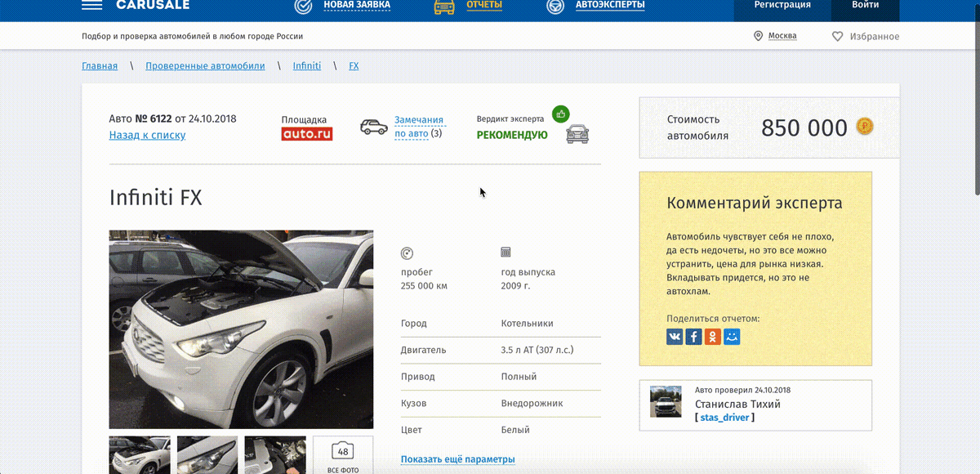The image size is (980, 474).
Task: Click the location pin icon
Action: (758, 36)
